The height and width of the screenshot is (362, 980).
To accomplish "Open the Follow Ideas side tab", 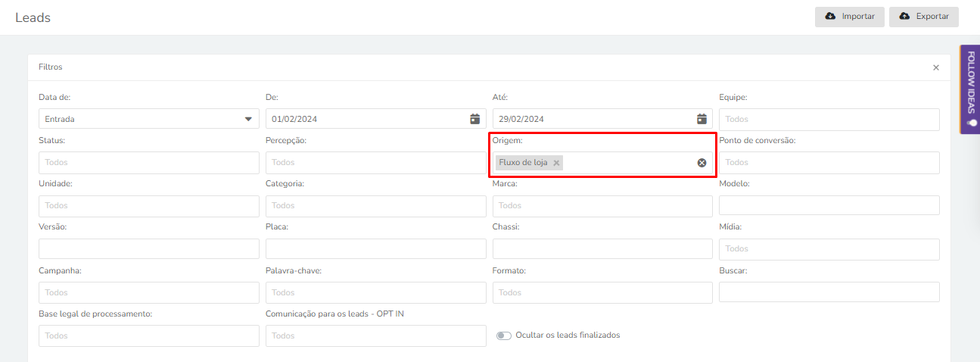I will click(x=970, y=89).
